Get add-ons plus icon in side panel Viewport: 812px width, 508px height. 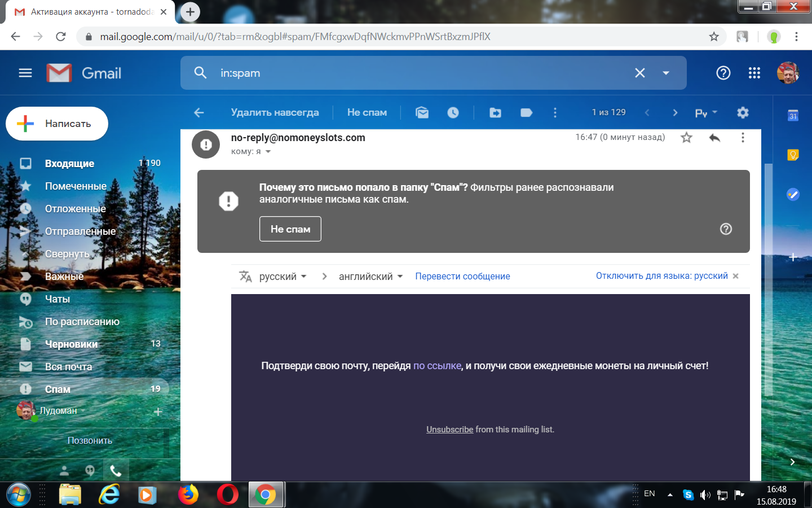click(793, 257)
